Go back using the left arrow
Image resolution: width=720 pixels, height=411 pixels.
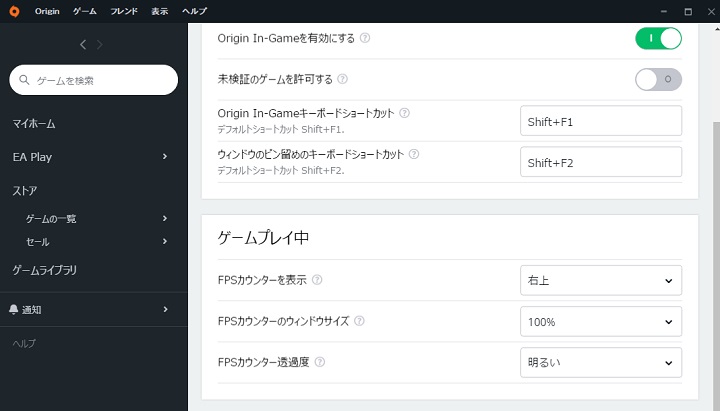click(83, 45)
